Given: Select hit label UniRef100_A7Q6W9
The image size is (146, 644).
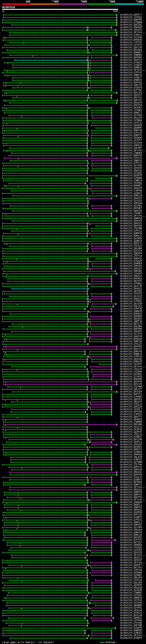Looking at the screenshot, I should (x=131, y=22).
